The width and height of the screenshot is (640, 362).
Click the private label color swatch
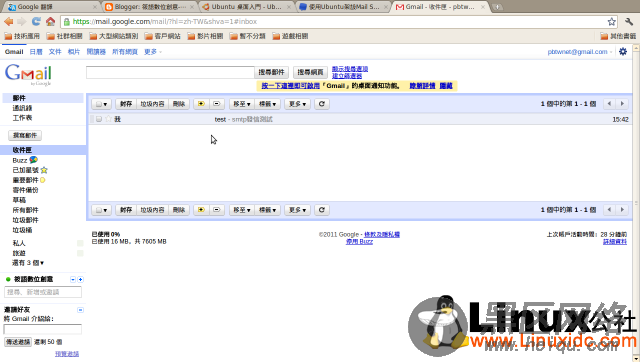coord(80,243)
